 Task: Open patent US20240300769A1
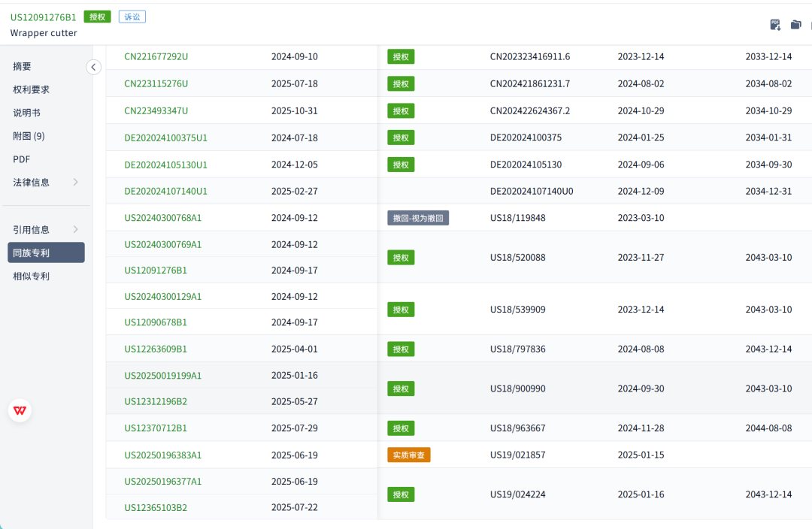pos(162,244)
